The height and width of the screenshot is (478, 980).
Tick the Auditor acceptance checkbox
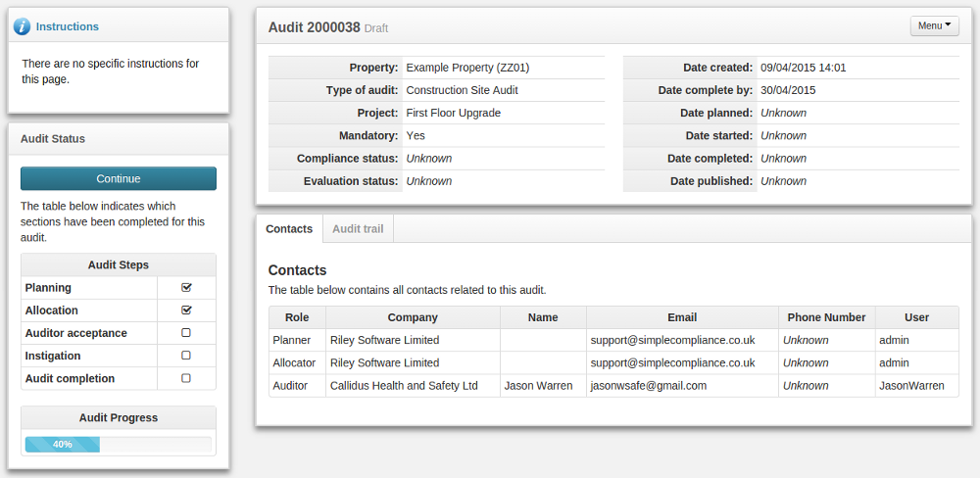[x=186, y=333]
